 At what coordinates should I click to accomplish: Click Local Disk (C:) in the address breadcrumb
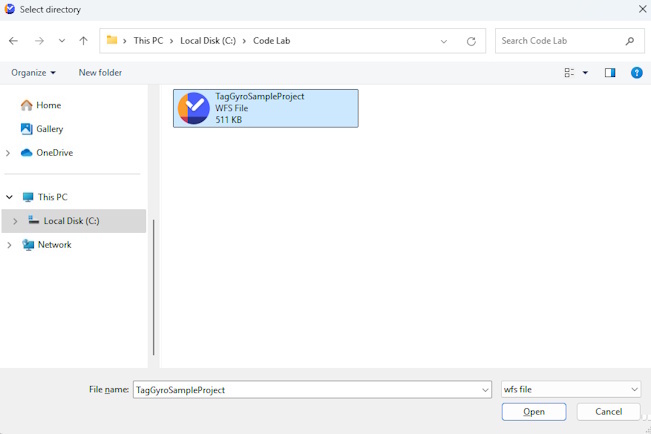click(x=208, y=41)
